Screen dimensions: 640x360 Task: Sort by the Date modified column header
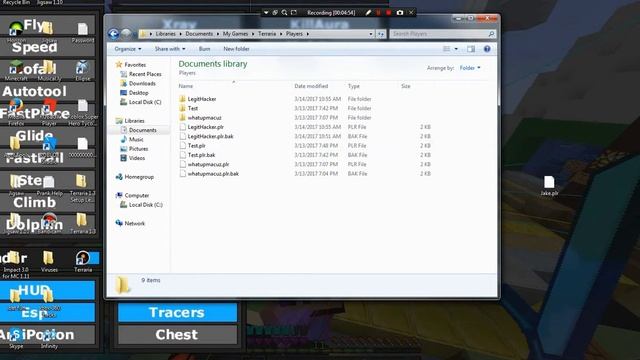pyautogui.click(x=311, y=86)
